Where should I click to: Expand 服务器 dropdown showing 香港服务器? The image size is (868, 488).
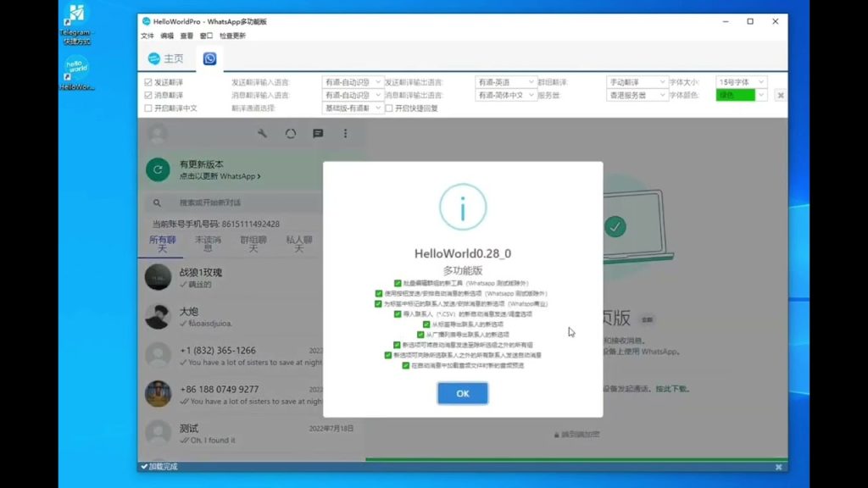click(637, 95)
